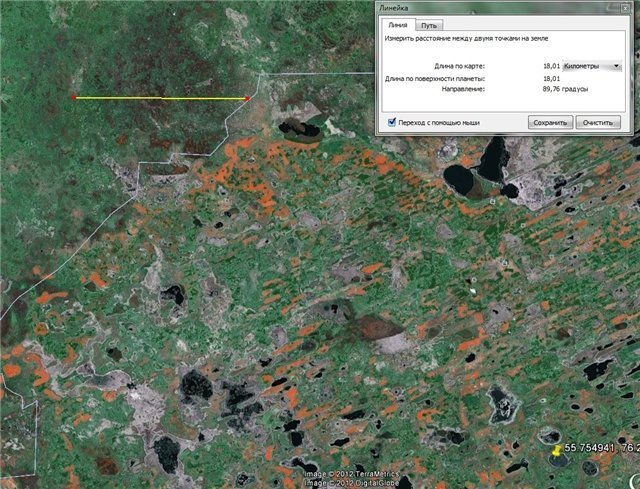Click the 55.754941 placemark coordinate label
Screen dimensions: 640x489
click(600, 449)
